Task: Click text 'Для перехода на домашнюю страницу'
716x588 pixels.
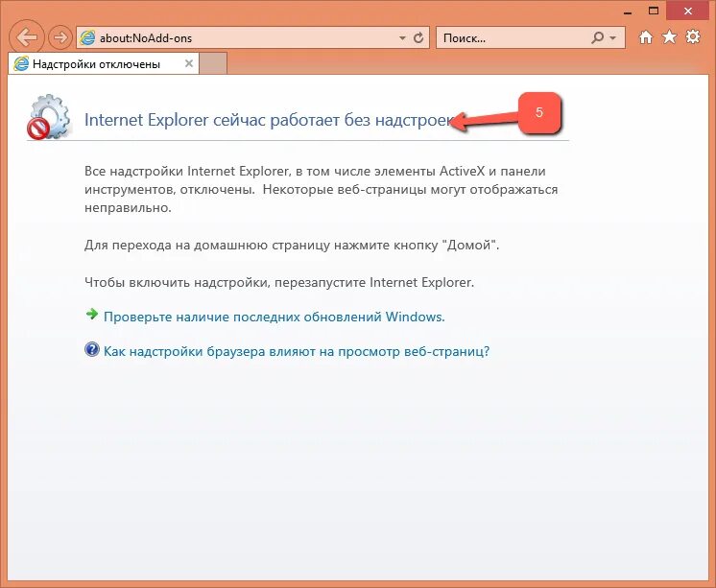Action: coord(207,246)
